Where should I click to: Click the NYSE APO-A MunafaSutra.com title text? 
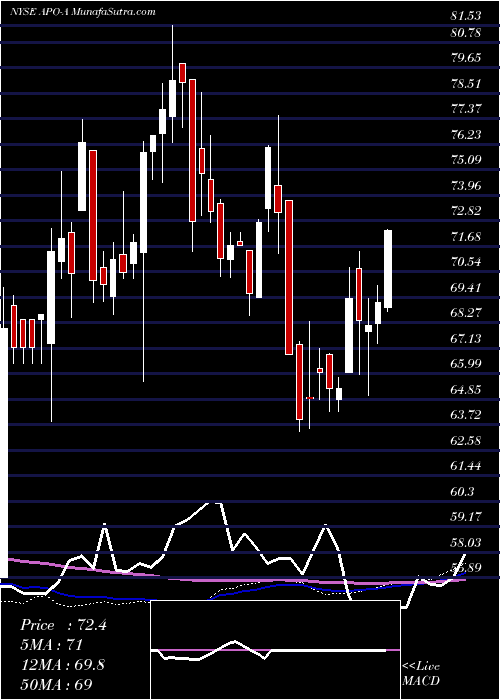[x=83, y=12]
